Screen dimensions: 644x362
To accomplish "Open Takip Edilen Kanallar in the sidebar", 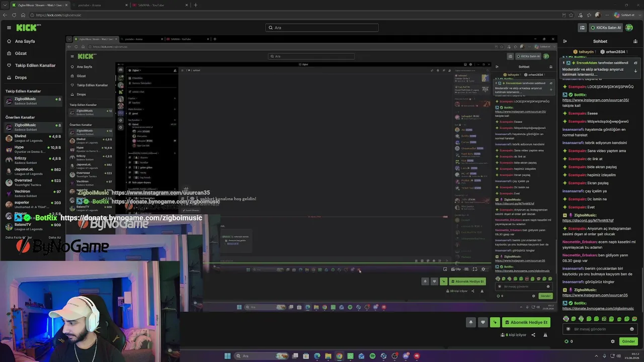I will click(x=35, y=65).
